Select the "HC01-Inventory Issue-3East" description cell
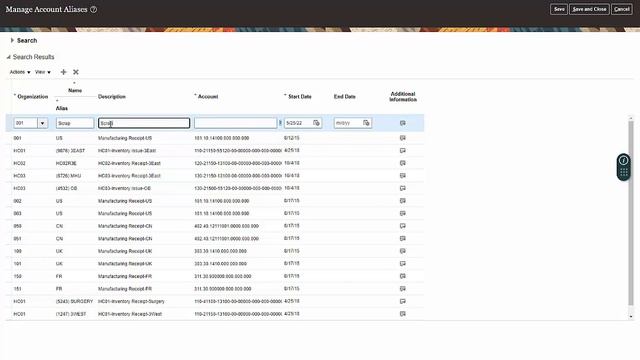640x360 pixels. point(127,151)
